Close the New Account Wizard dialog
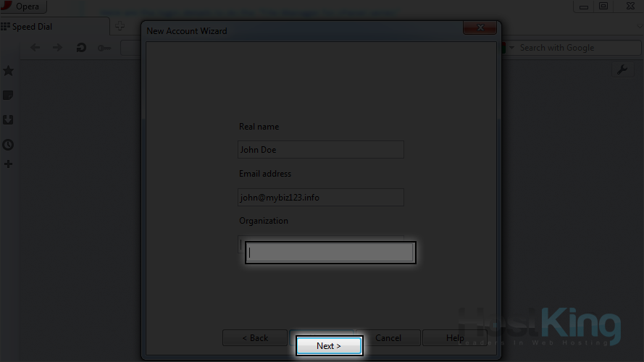Screen dimensions: 644x362 pyautogui.click(x=480, y=28)
